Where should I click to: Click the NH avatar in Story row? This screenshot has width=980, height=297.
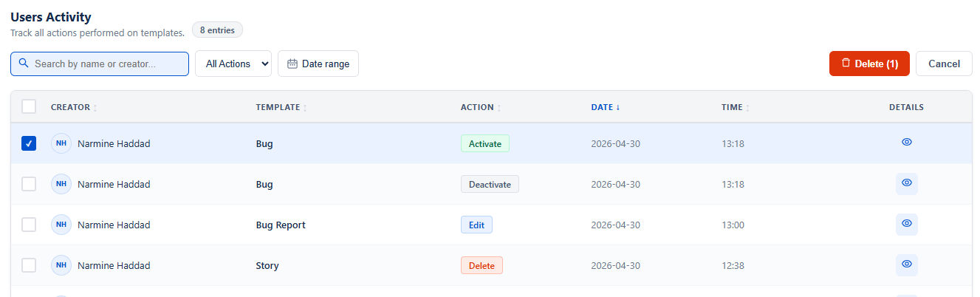(x=61, y=265)
